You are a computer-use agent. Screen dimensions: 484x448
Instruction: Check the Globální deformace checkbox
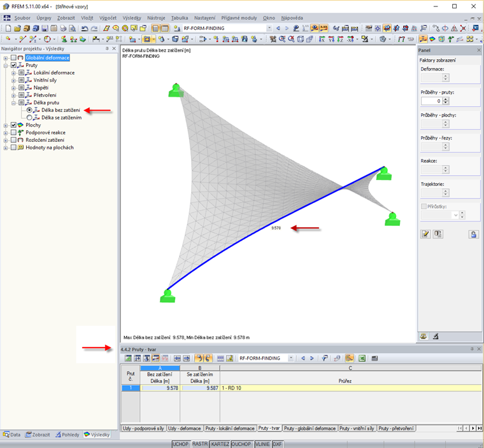tap(13, 58)
